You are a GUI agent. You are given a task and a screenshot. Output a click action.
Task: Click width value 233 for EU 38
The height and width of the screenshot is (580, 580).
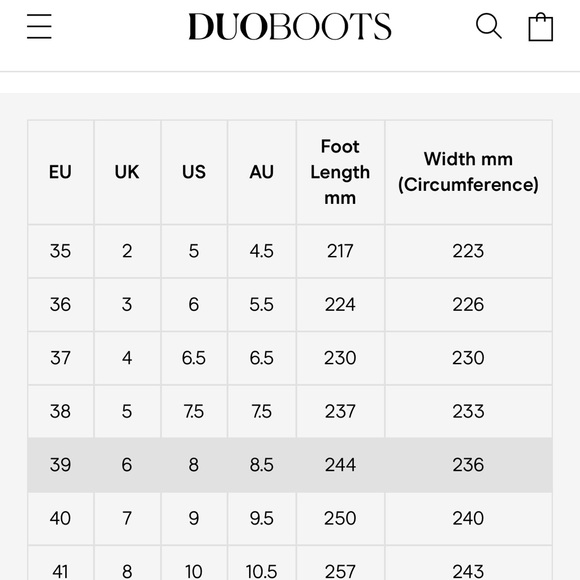pos(468,411)
